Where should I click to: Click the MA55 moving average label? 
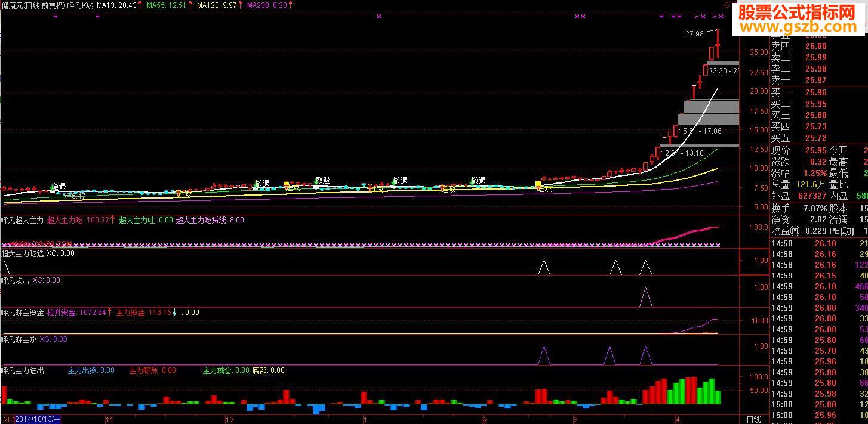[x=167, y=4]
